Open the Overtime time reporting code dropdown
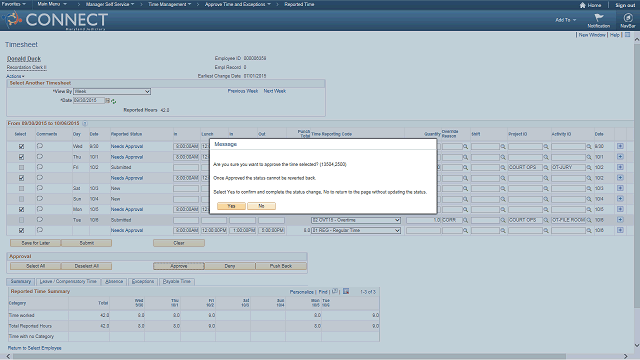This screenshot has width=640, height=360. 356,220
